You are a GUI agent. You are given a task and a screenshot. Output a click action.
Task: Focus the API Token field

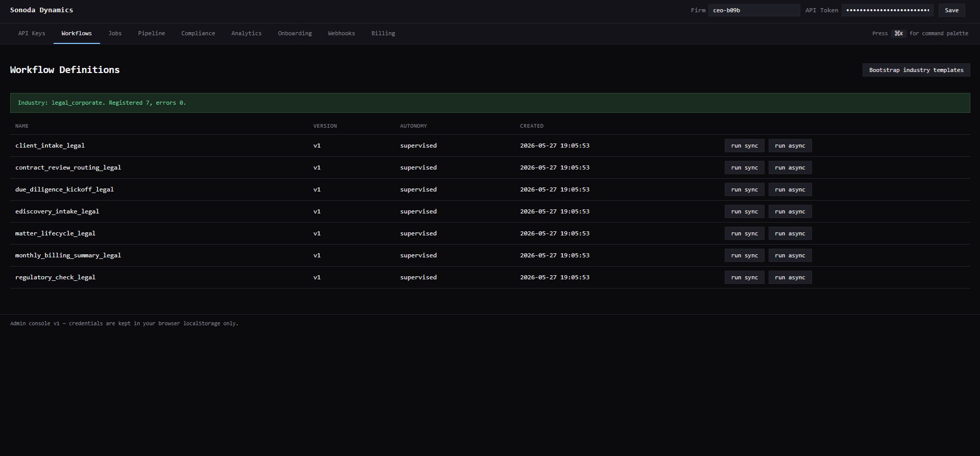pos(888,10)
